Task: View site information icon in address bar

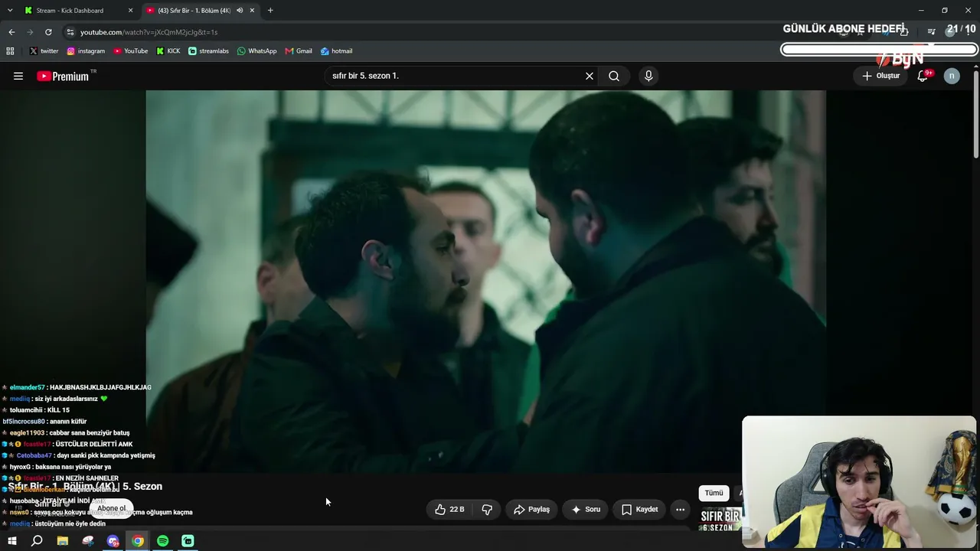Action: pos(70,32)
